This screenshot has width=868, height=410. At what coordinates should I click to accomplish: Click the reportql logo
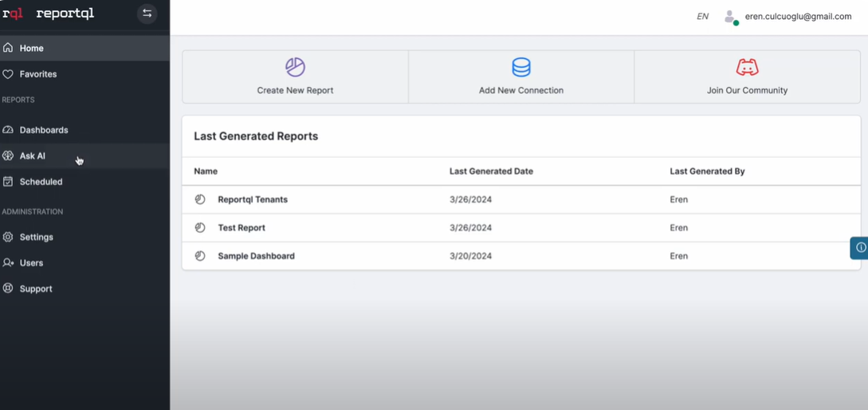coord(48,14)
